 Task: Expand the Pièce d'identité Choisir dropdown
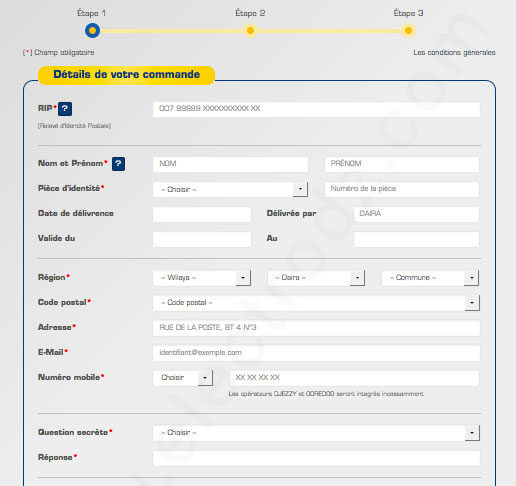pos(230,189)
